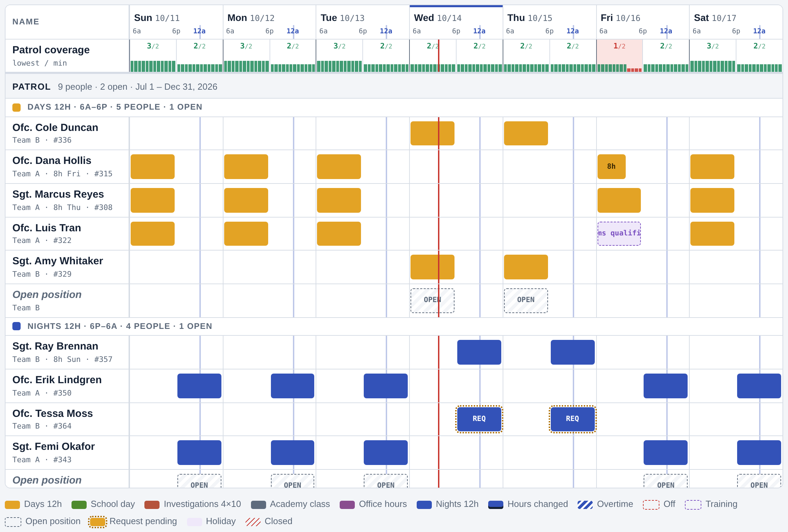The image size is (788, 532).
Task: Select the Sgt. Marcus Reyes row name
Action: (x=58, y=194)
